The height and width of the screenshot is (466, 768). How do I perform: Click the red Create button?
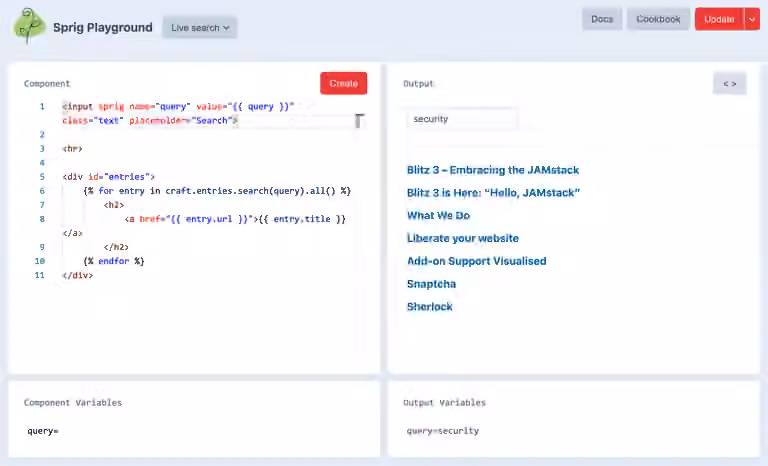click(343, 83)
